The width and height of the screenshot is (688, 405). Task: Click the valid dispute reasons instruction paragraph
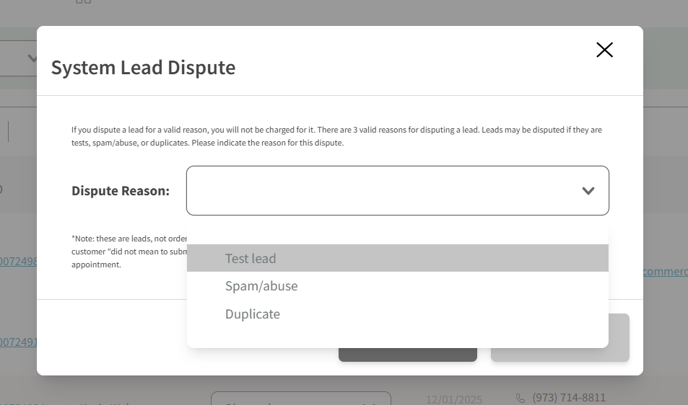pos(336,136)
